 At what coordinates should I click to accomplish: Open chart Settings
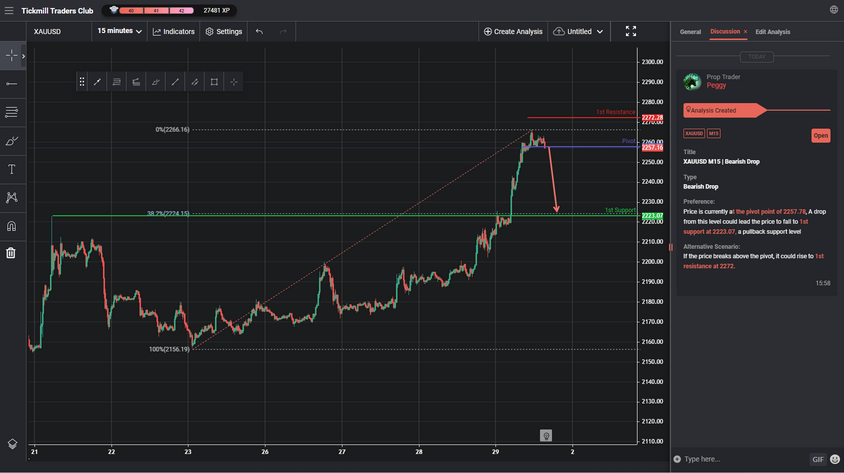tap(224, 32)
